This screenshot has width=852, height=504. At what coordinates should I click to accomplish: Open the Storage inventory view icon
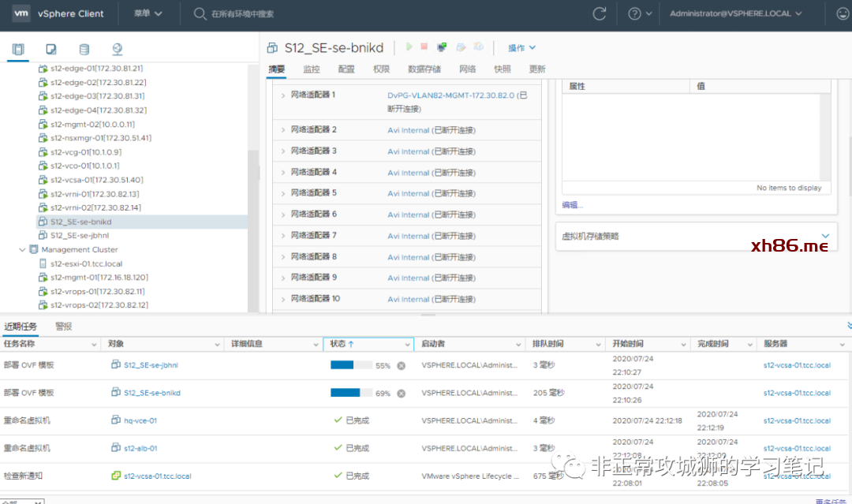84,49
